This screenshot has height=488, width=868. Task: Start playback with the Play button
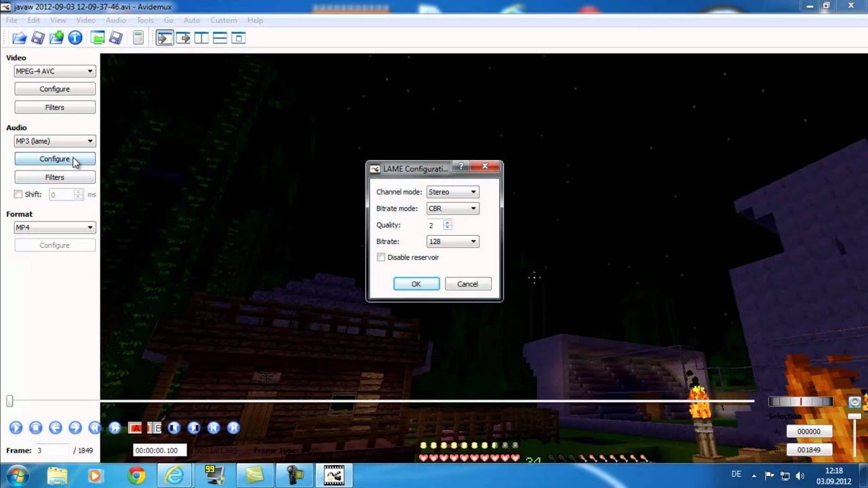[16, 428]
